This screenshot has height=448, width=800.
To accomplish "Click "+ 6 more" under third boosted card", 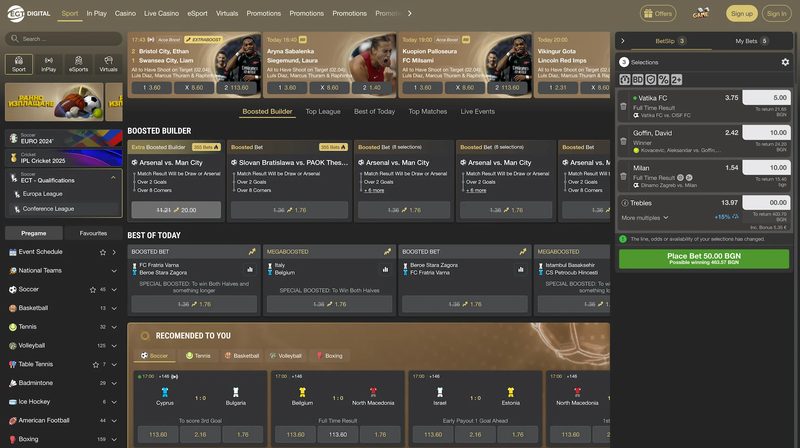I will click(374, 190).
